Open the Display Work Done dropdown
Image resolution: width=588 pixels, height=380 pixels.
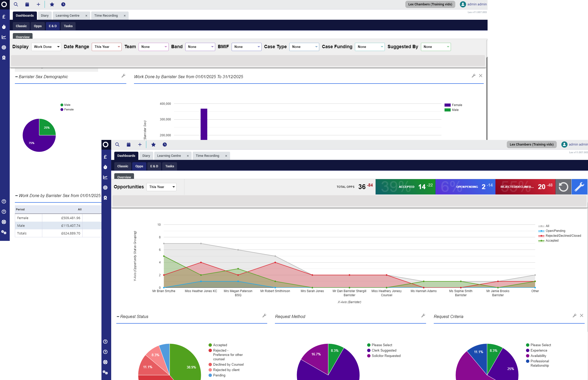click(46, 47)
